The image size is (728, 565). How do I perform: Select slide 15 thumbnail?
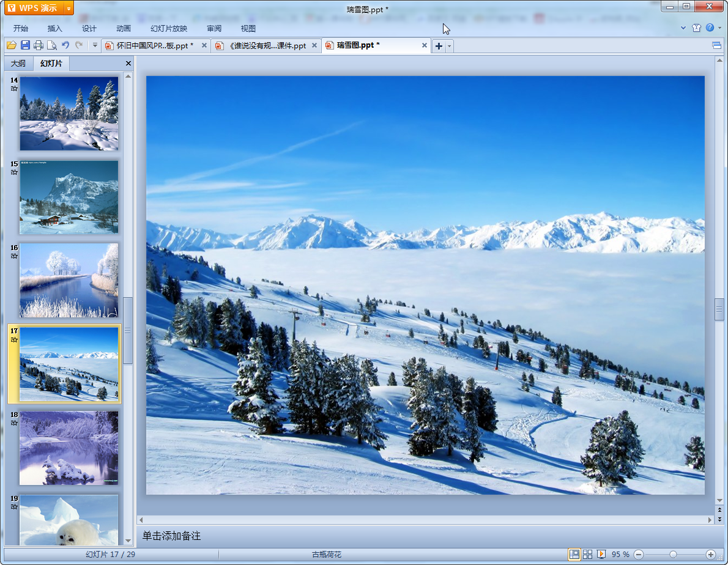pos(69,197)
